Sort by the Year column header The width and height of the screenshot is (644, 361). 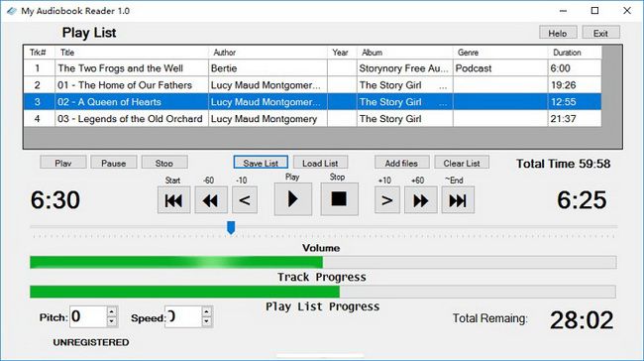[x=342, y=53]
